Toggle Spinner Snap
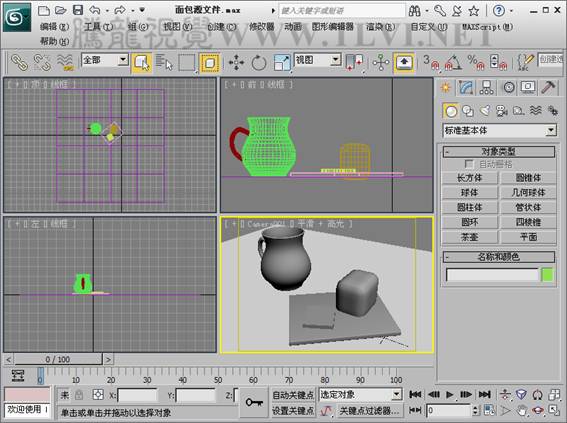This screenshot has height=423, width=567. pos(498,63)
